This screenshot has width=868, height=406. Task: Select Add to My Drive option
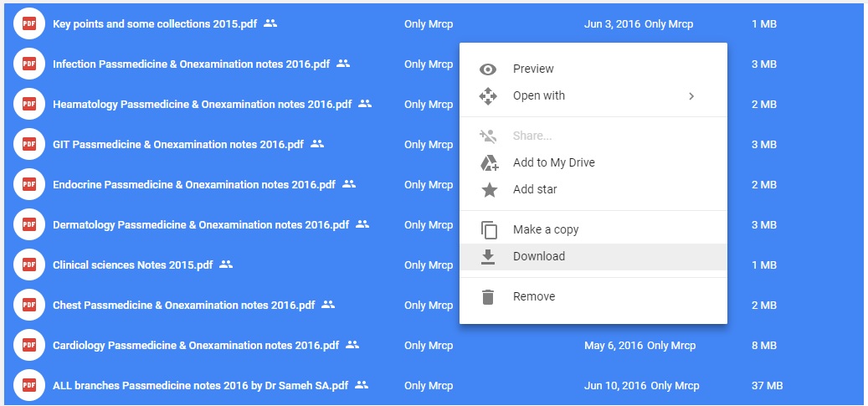[593, 163]
